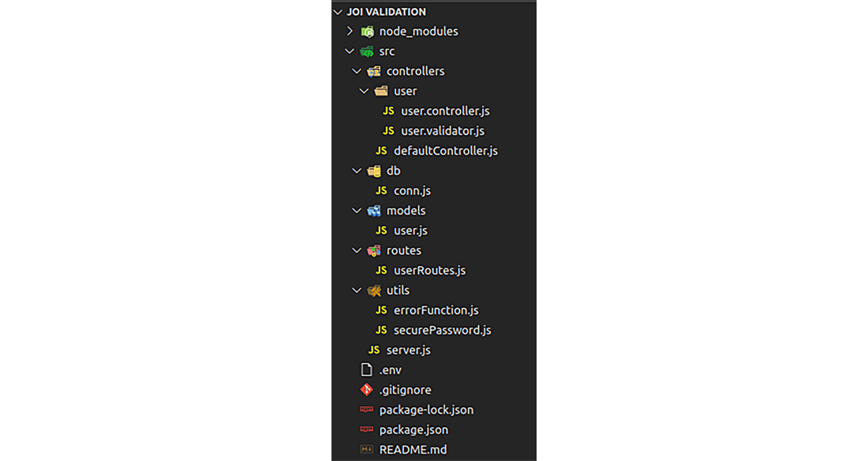
Task: Click the node_modules folder icon
Action: coord(368,31)
